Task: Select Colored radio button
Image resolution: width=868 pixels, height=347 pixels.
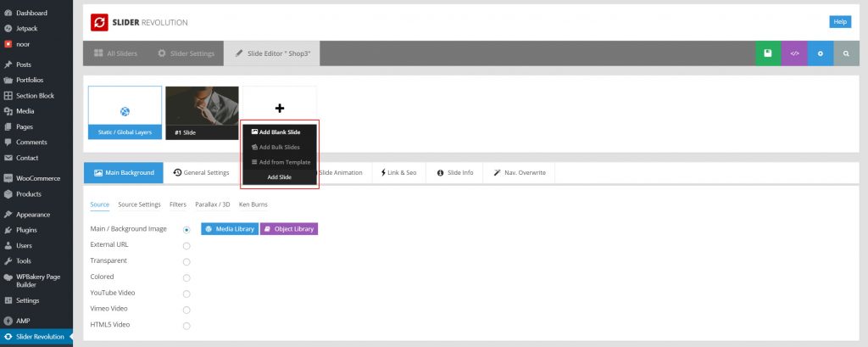Action: [186, 277]
